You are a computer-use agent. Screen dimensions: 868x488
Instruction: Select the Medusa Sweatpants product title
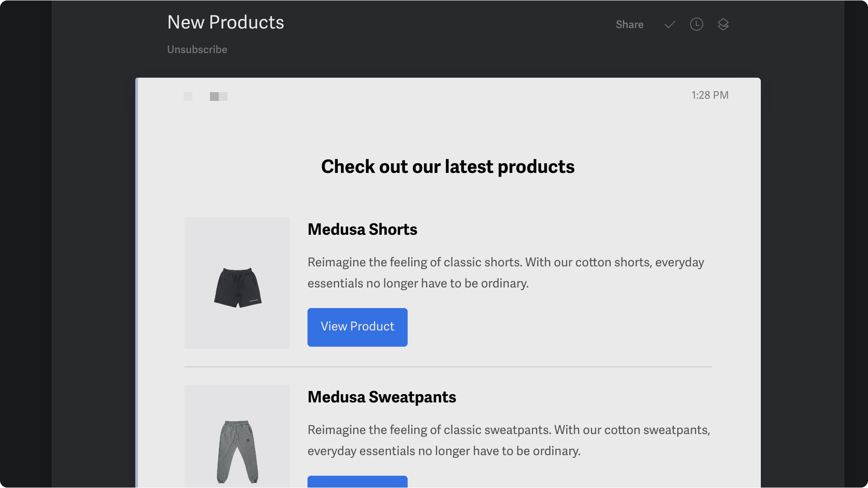[381, 397]
